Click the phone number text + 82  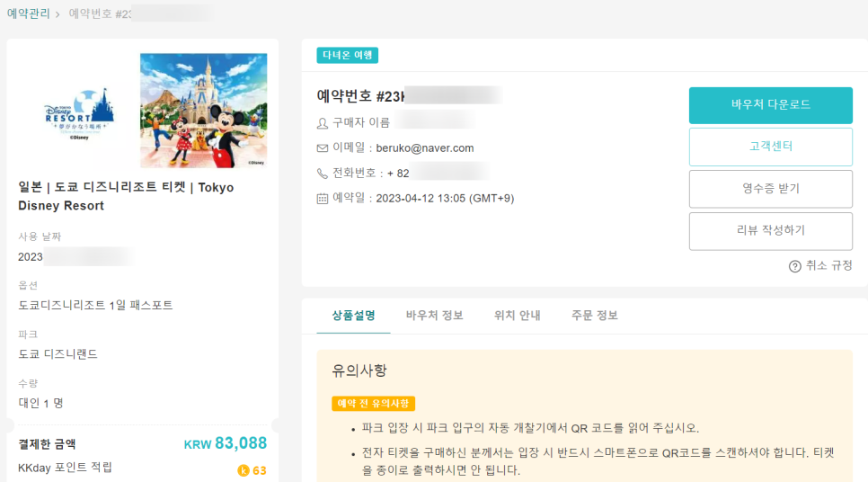[x=399, y=174]
